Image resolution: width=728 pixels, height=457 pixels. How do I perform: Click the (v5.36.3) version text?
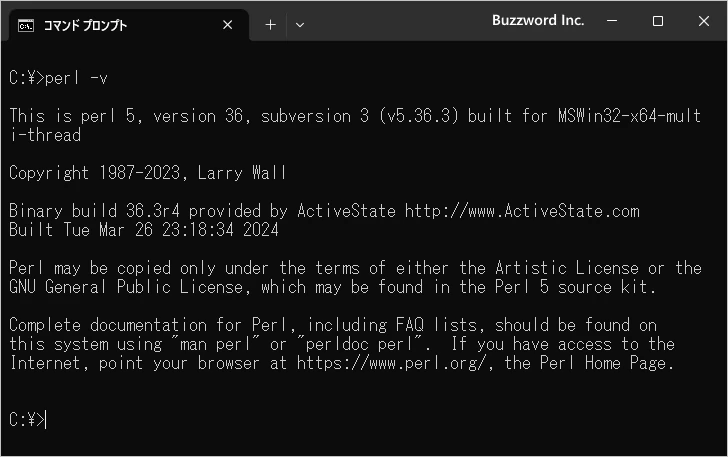pos(419,116)
